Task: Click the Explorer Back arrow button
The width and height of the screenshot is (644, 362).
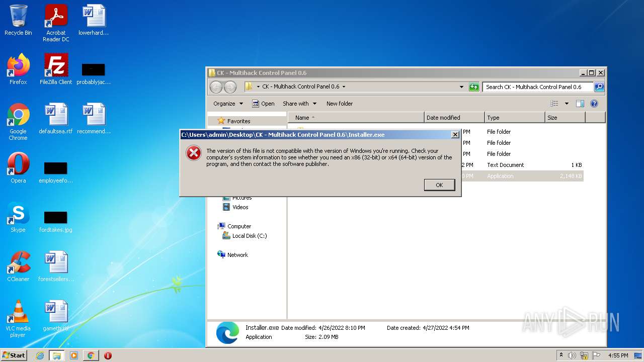Action: pyautogui.click(x=216, y=87)
